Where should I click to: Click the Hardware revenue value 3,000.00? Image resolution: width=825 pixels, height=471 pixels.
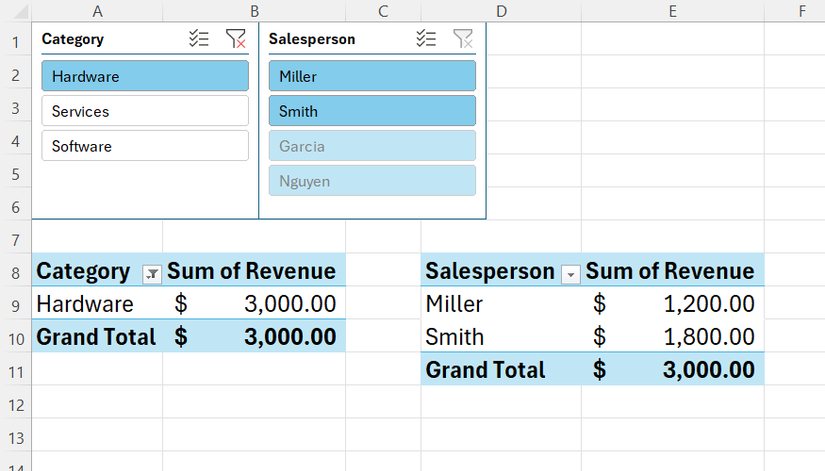click(x=254, y=304)
